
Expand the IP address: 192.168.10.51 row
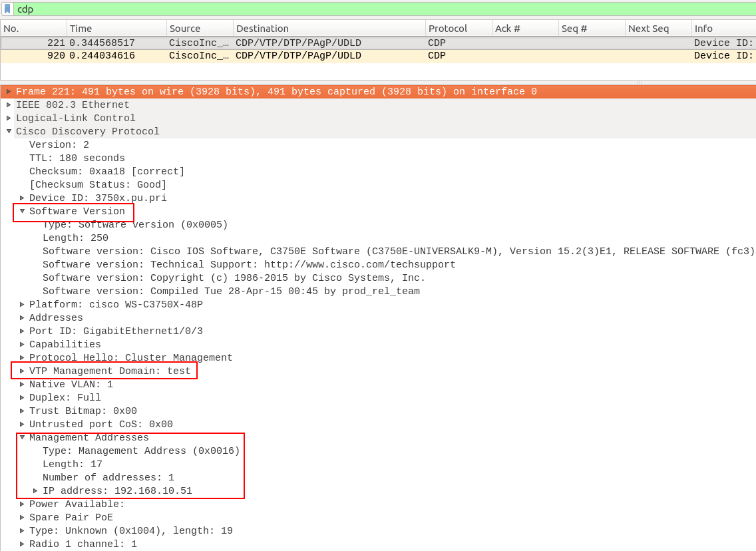click(x=36, y=490)
